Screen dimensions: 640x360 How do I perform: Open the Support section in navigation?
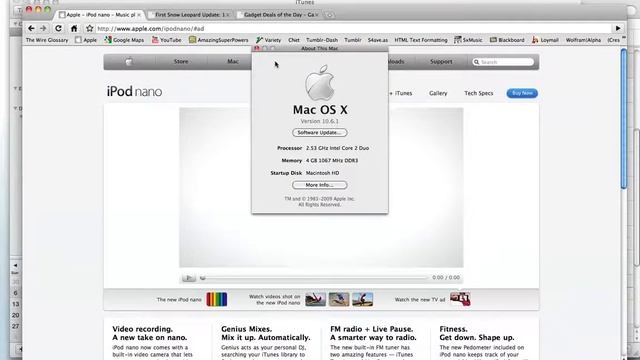coord(441,62)
